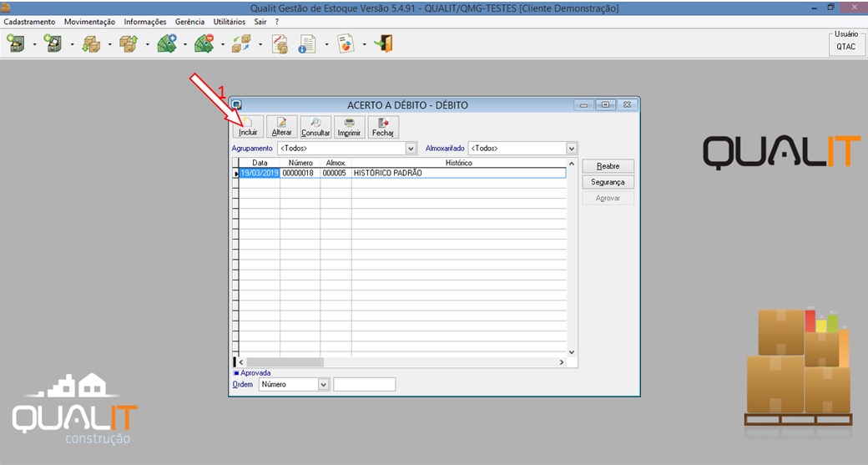Screen dimensions: 868x465
Task: Click the grid's scroll left arrow
Action: click(241, 362)
